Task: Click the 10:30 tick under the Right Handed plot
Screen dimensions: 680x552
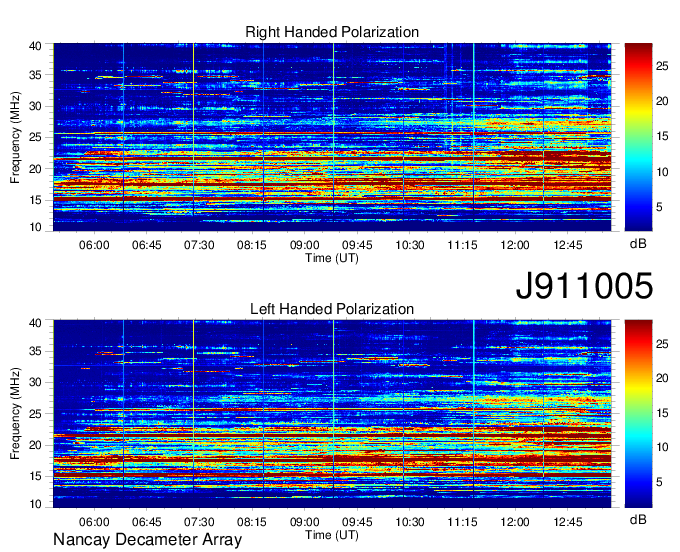Action: (410, 245)
